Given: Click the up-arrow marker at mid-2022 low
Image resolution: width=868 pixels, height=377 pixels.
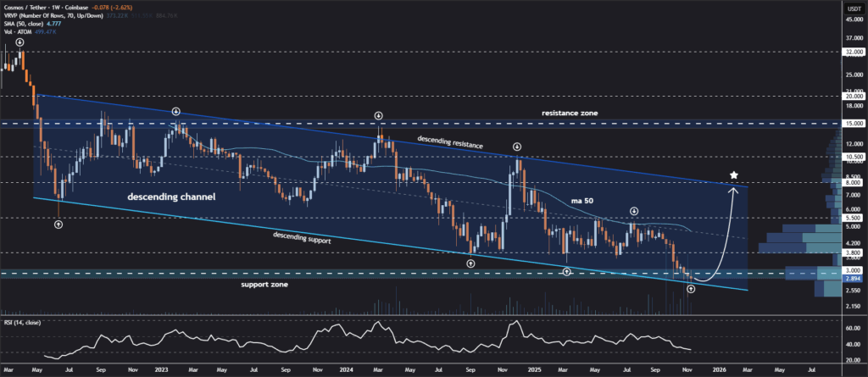Looking at the screenshot, I should pos(58,225).
